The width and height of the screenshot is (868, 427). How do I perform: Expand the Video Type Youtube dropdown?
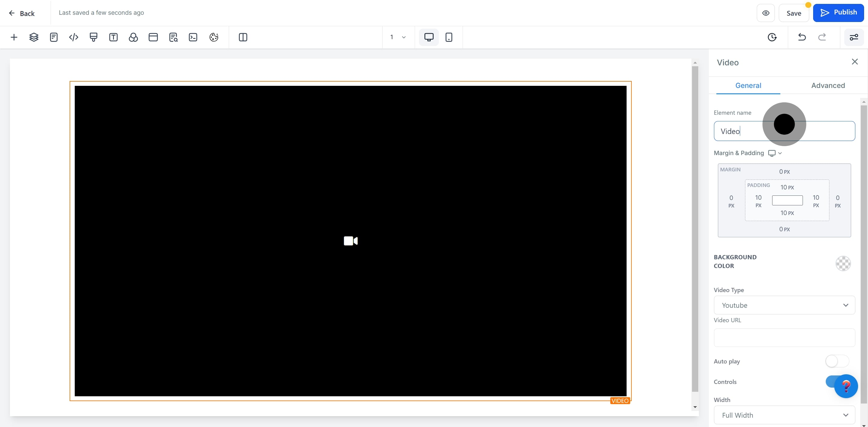click(784, 305)
